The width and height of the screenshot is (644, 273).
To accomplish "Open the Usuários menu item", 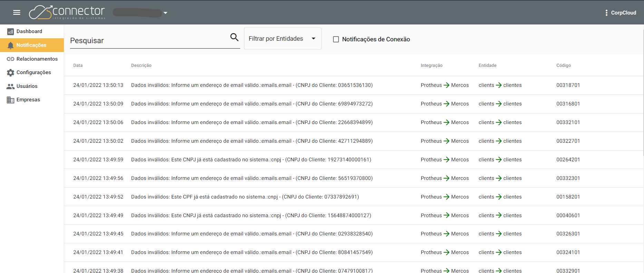I will tap(32, 86).
